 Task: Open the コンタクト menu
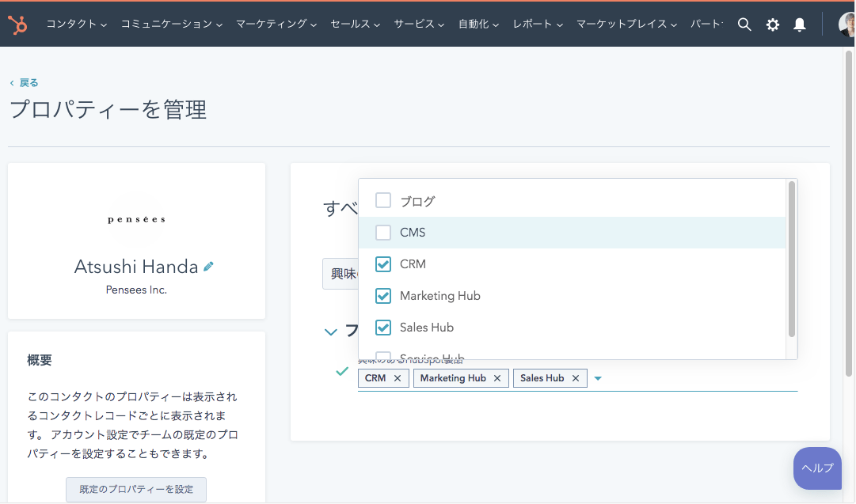tap(76, 25)
